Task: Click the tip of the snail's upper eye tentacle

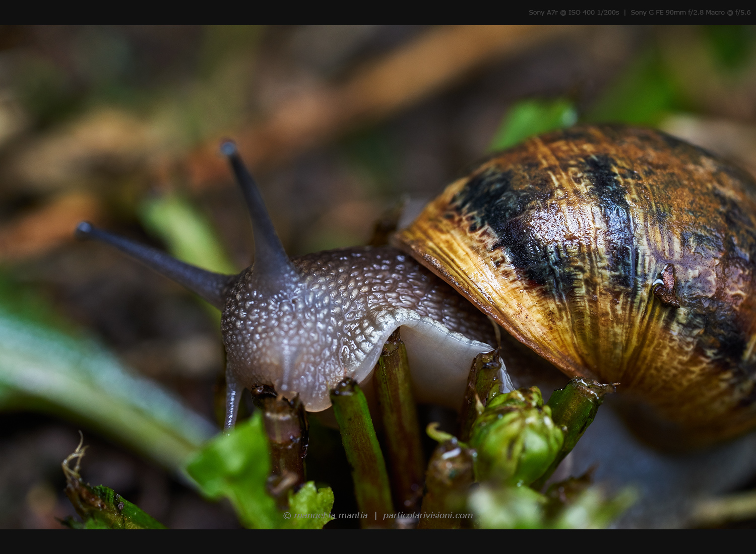Action: click(228, 148)
